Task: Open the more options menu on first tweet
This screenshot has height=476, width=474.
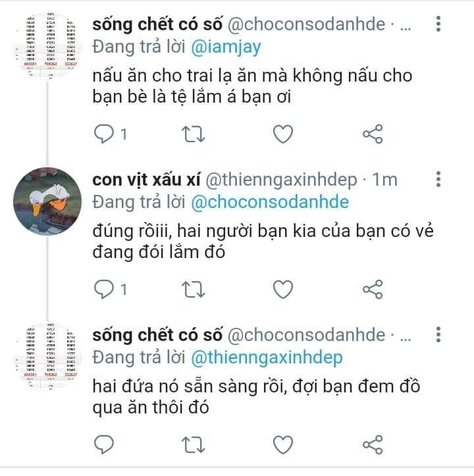Action: [438, 24]
